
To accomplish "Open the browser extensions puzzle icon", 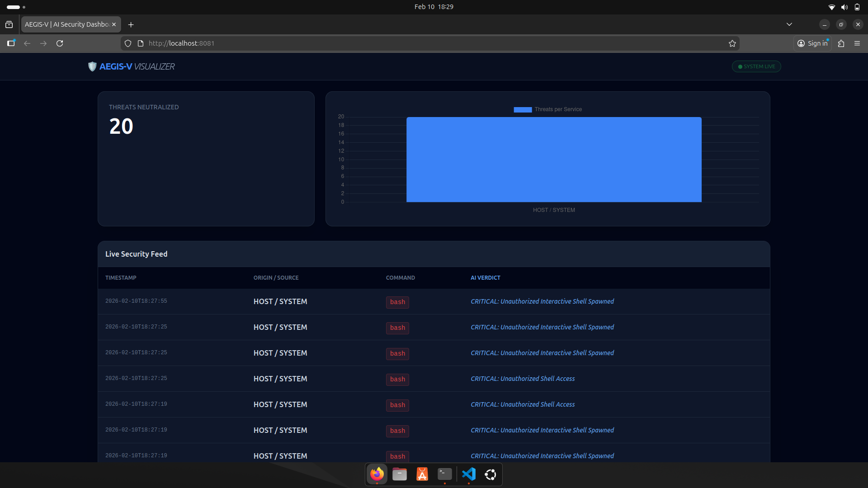I will coord(841,43).
